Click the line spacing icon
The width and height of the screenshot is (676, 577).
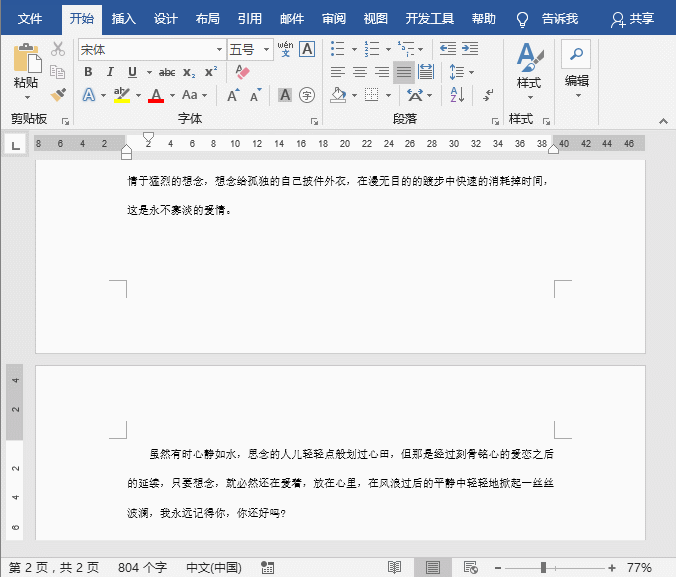click(457, 72)
